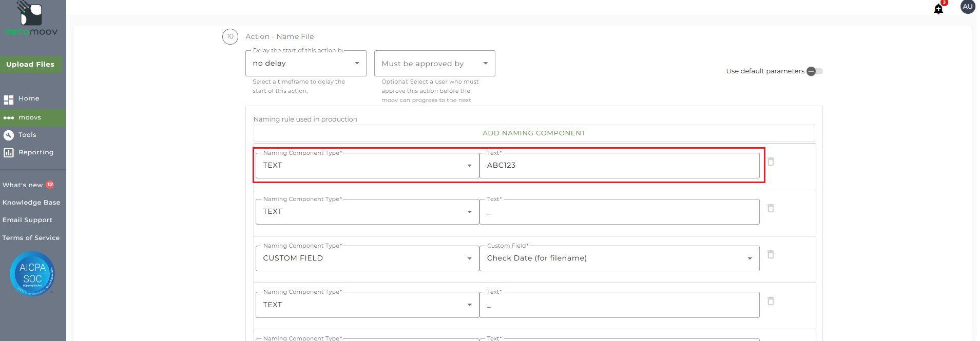Click the Reporting chart icon
The image size is (980, 341).
coord(9,153)
